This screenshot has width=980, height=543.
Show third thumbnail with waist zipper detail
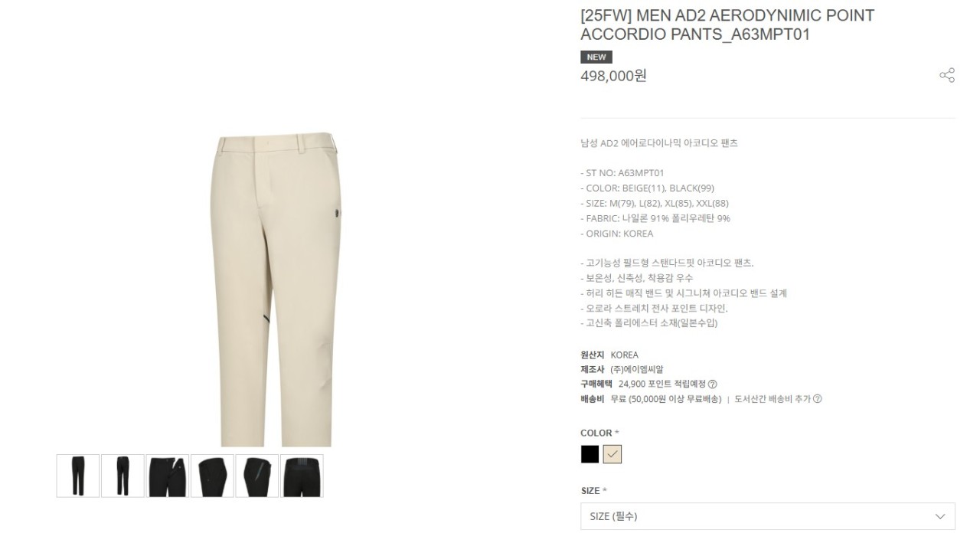[x=168, y=476]
